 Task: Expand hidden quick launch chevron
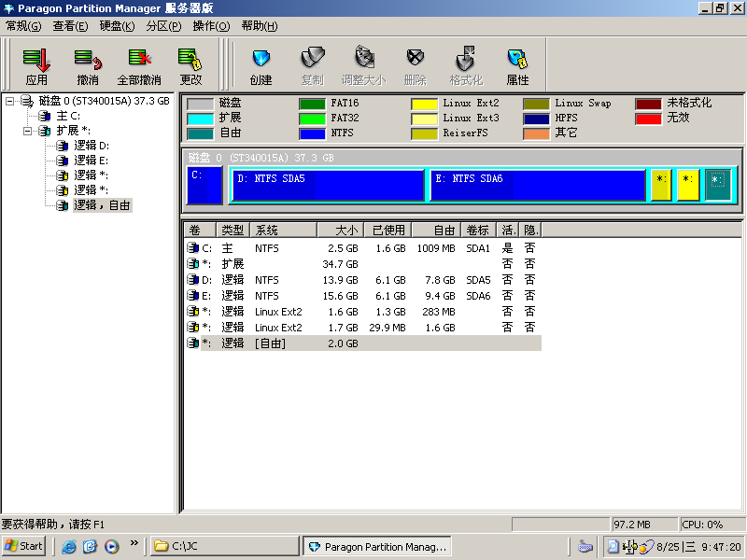[x=134, y=542]
